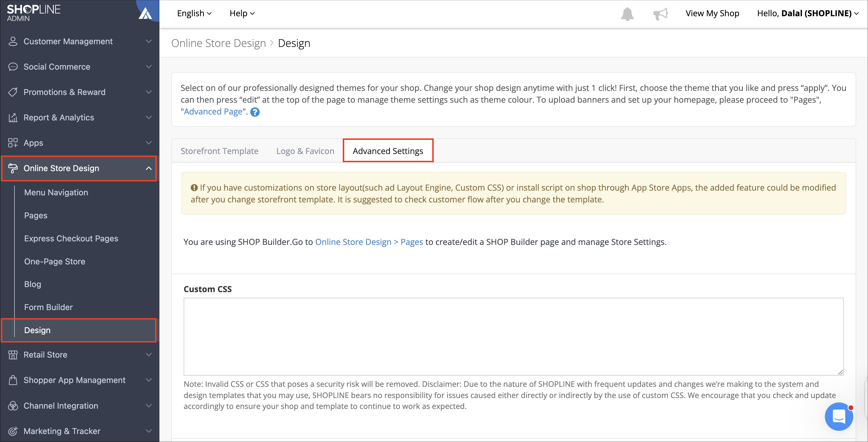Click the triangular logo badge in the sidebar corner
Viewport: 868px width, 442px height.
(x=146, y=13)
